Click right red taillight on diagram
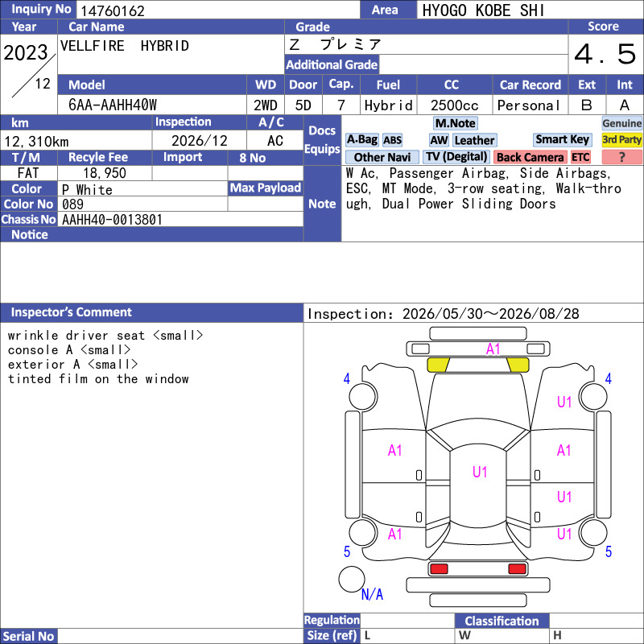This screenshot has height=644, width=644. coord(517,569)
